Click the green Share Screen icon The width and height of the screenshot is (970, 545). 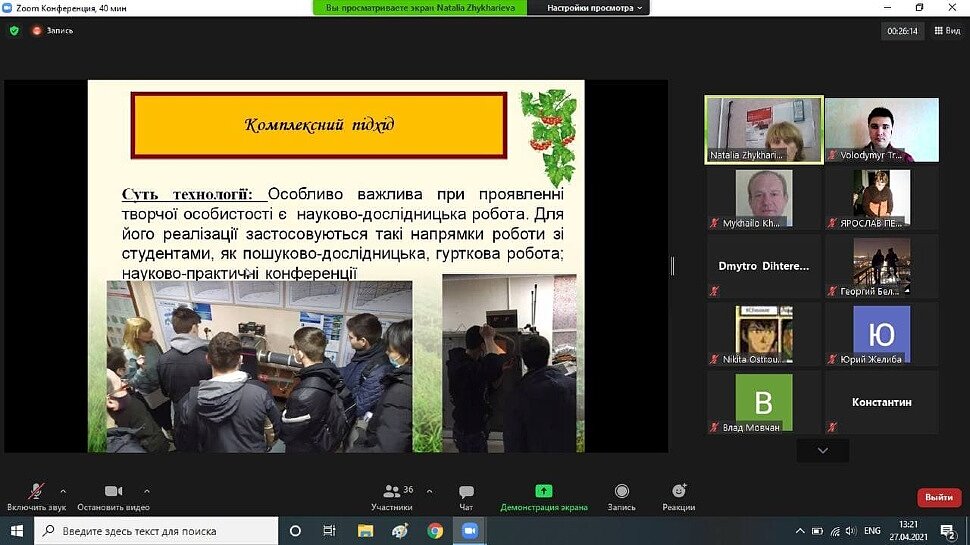(543, 491)
